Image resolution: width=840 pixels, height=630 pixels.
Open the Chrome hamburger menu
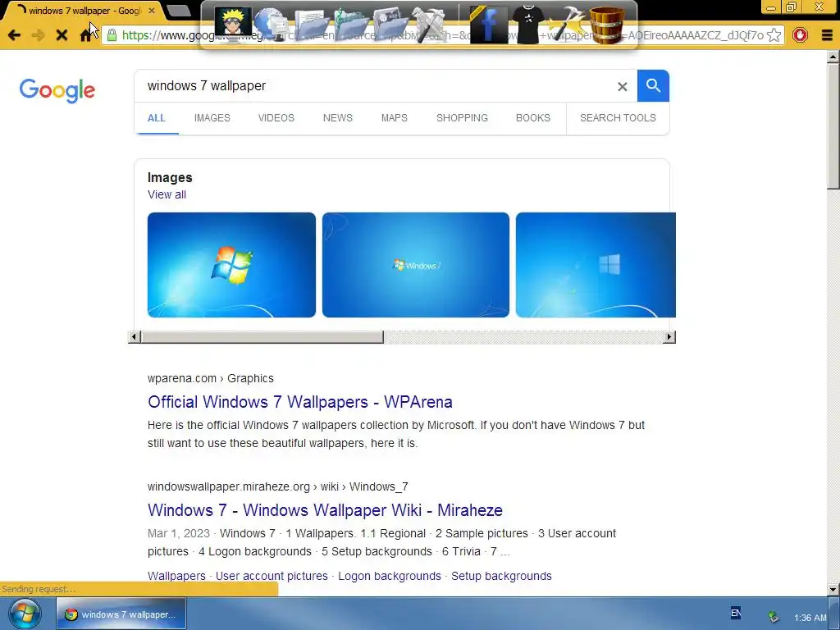pyautogui.click(x=827, y=35)
